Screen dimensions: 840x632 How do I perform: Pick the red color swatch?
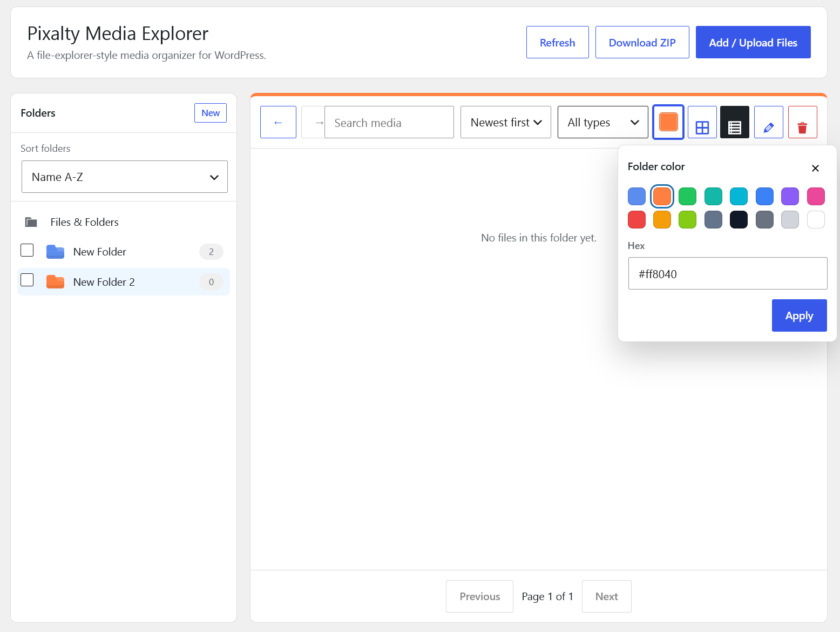636,219
